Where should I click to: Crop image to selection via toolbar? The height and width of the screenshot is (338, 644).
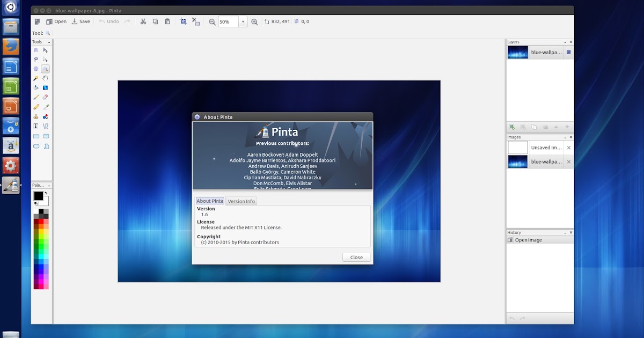[x=183, y=21]
